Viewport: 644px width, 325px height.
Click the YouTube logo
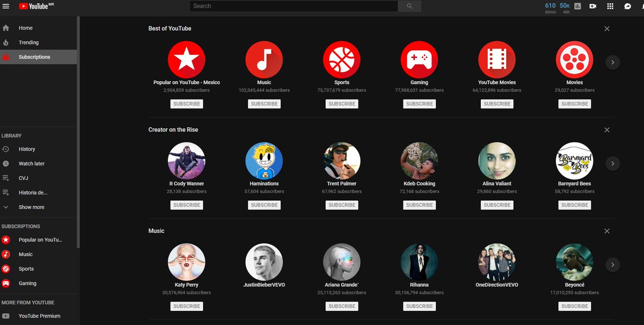(x=36, y=6)
